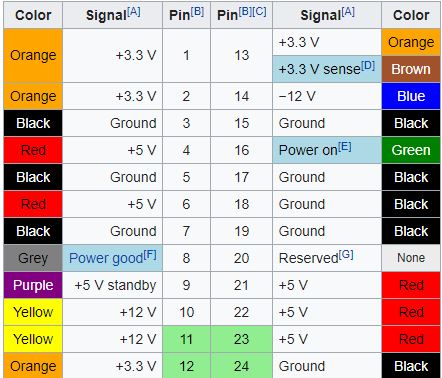The width and height of the screenshot is (442, 378).
Task: Open footnote A beside left Signal header
Action: point(134,12)
